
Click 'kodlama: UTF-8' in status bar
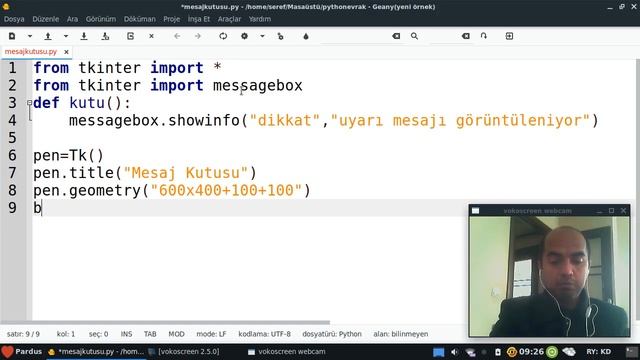[264, 334]
